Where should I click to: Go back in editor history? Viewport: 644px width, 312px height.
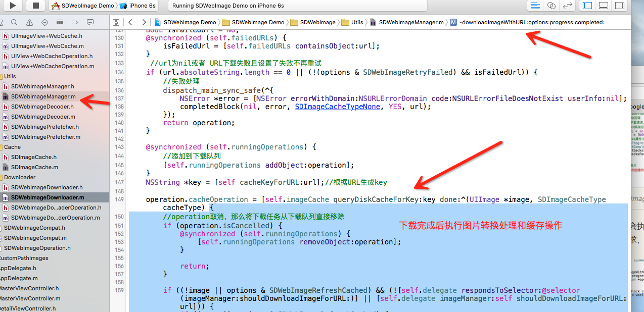[130, 22]
